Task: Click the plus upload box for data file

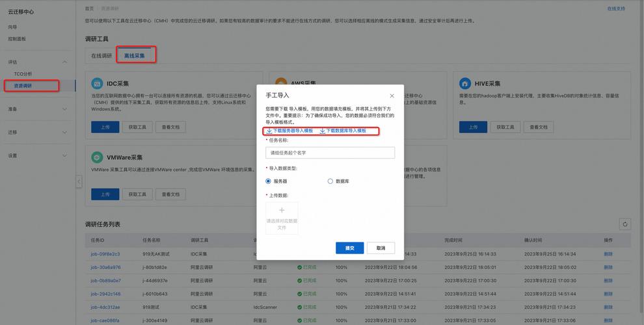Action: coord(282,218)
